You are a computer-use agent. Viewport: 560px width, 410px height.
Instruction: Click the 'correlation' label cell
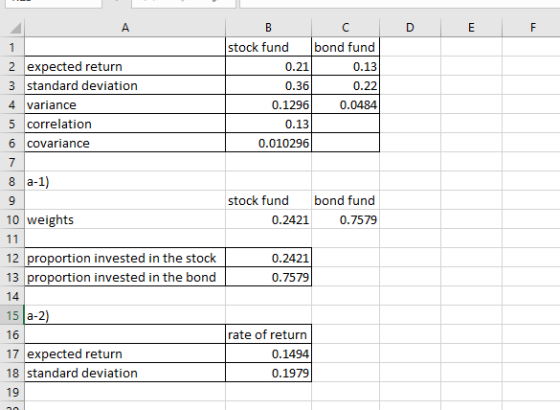click(125, 124)
